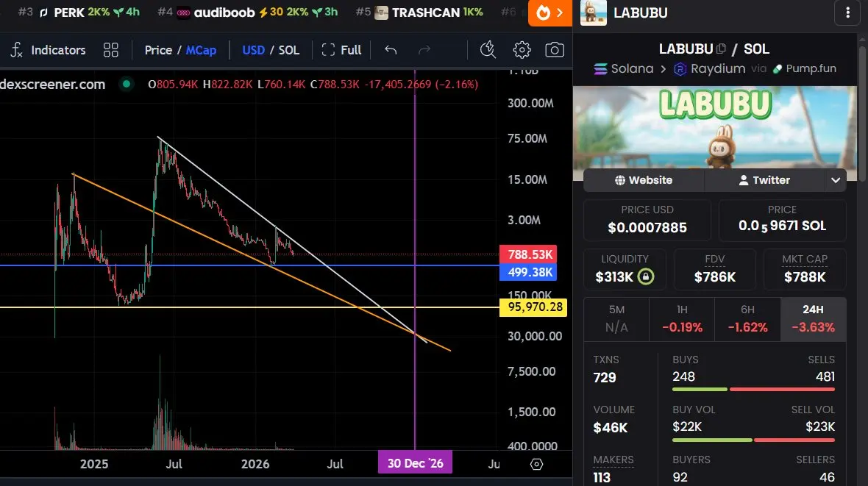Click the green live status dot
Viewport: 868px width, 486px height.
(x=127, y=84)
